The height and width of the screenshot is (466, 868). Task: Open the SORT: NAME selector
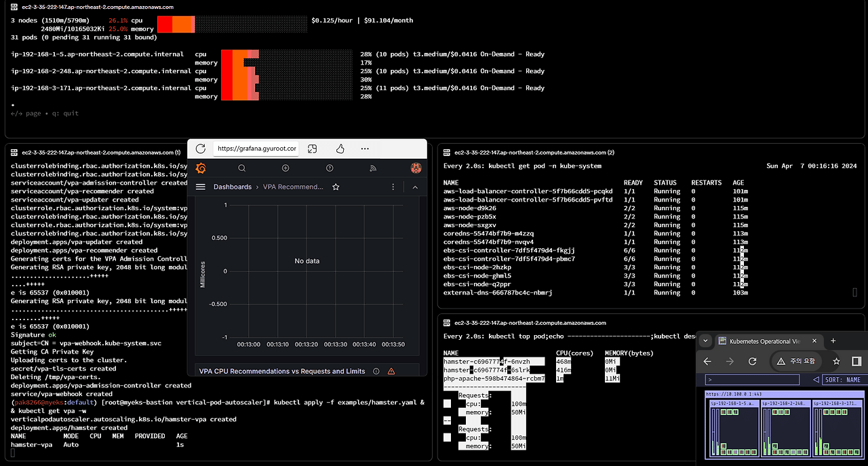tap(845, 380)
